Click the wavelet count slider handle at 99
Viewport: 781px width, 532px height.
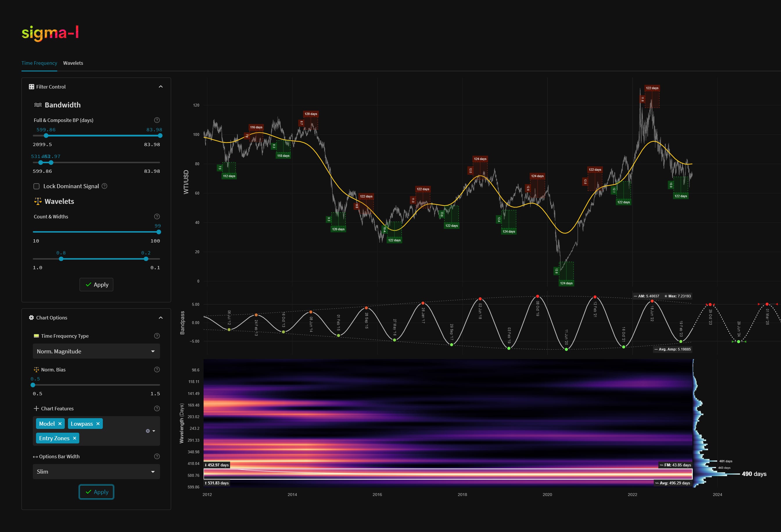pos(159,232)
